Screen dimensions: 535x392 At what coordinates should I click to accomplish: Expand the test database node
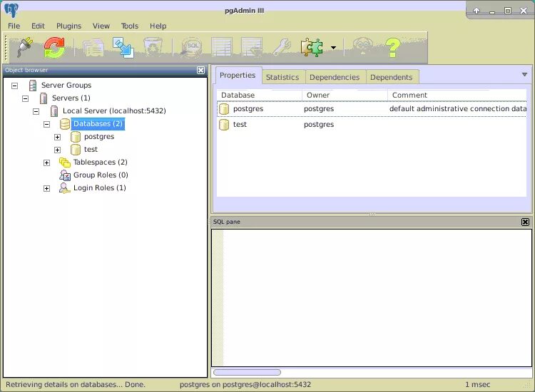click(x=57, y=150)
